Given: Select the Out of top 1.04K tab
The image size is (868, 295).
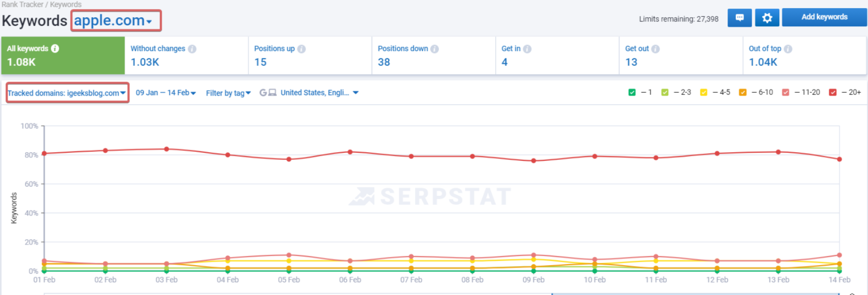Looking at the screenshot, I should pyautogui.click(x=805, y=55).
